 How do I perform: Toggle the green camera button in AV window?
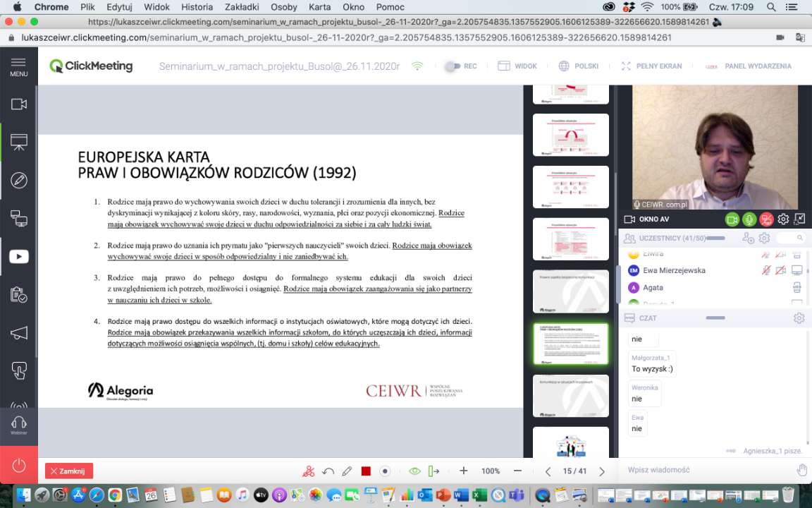click(x=732, y=219)
